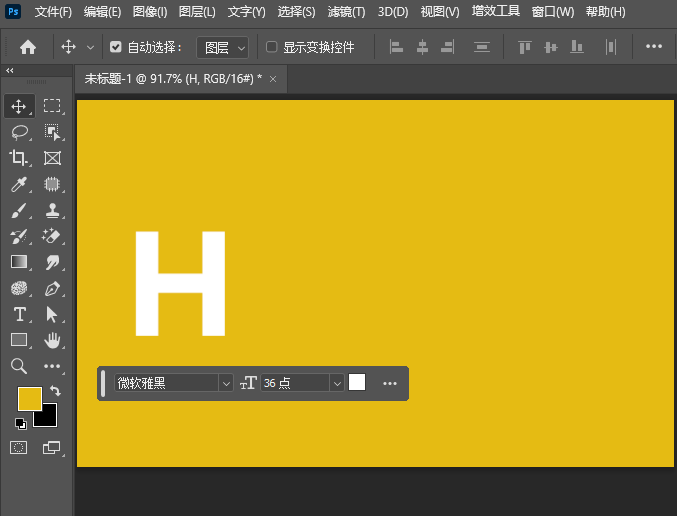Align bottom edges in options bar
Viewport: 677px width, 516px height.
[577, 47]
